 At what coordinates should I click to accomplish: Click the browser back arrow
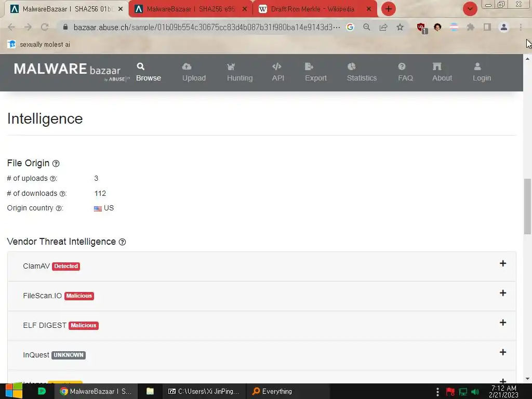pyautogui.click(x=11, y=27)
